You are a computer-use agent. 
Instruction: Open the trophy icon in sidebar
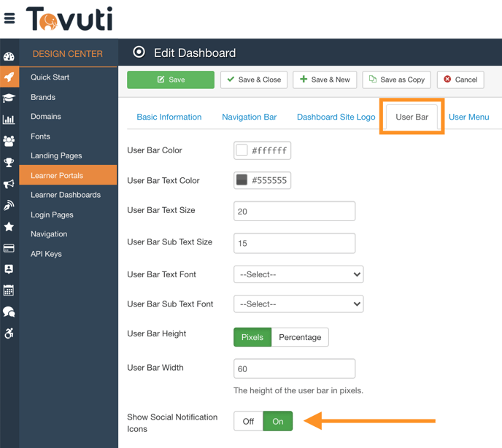click(x=9, y=163)
